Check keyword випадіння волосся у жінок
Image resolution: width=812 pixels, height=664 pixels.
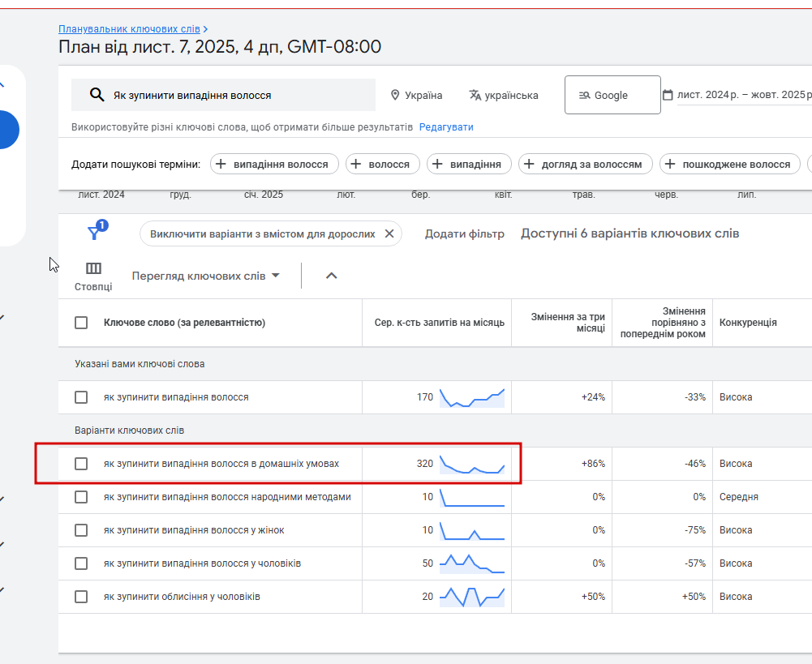81,530
